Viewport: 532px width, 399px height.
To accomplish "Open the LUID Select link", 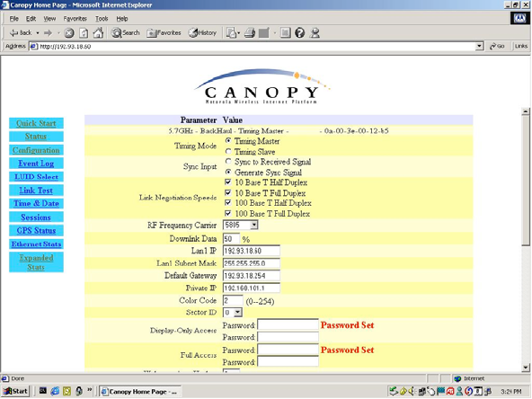I will tap(36, 177).
